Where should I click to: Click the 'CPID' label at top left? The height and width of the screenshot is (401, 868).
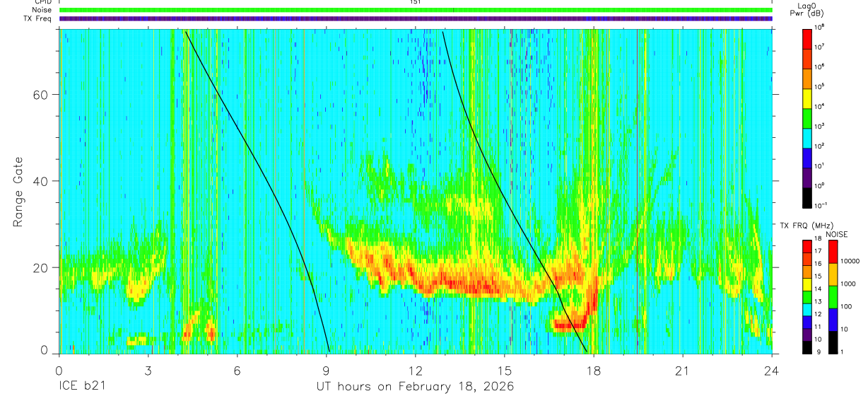click(43, 2)
